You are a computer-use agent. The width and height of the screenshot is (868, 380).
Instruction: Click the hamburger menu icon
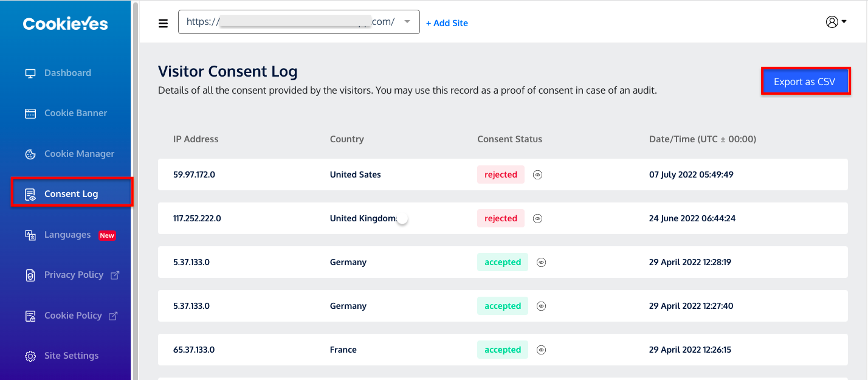coord(163,22)
